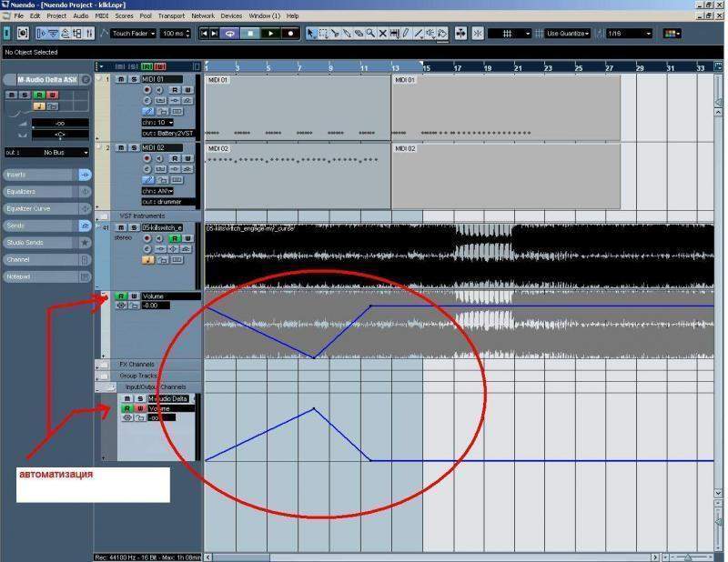Open the color palette selector

[x=672, y=34]
